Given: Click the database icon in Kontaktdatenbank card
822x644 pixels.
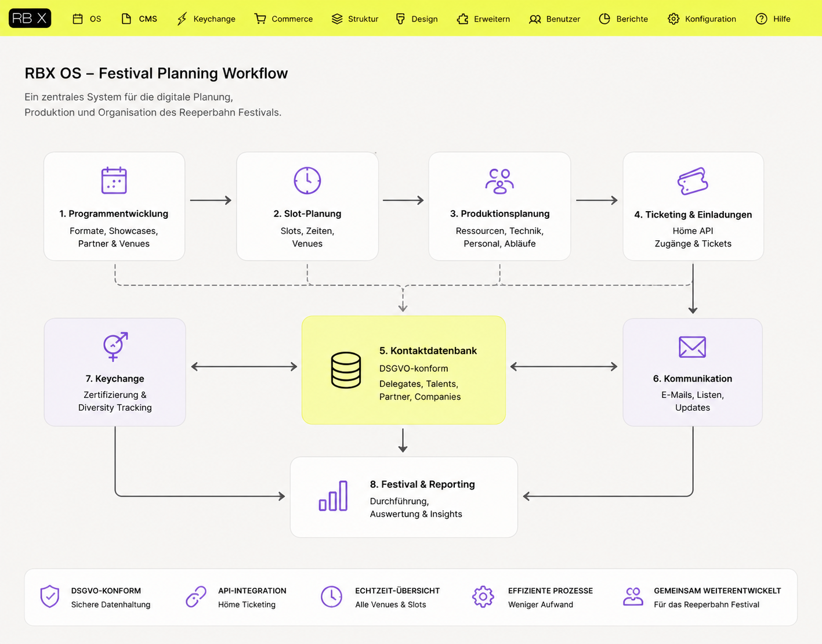Looking at the screenshot, I should 346,370.
